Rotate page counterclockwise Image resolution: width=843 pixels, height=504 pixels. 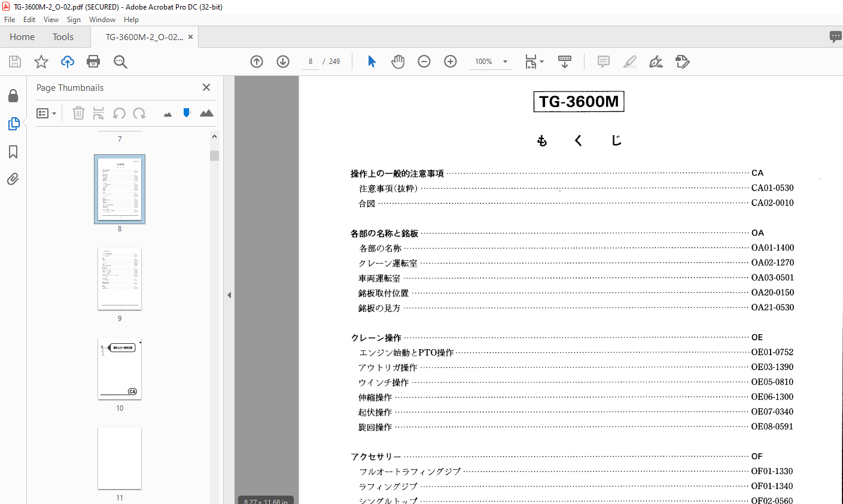tap(119, 113)
